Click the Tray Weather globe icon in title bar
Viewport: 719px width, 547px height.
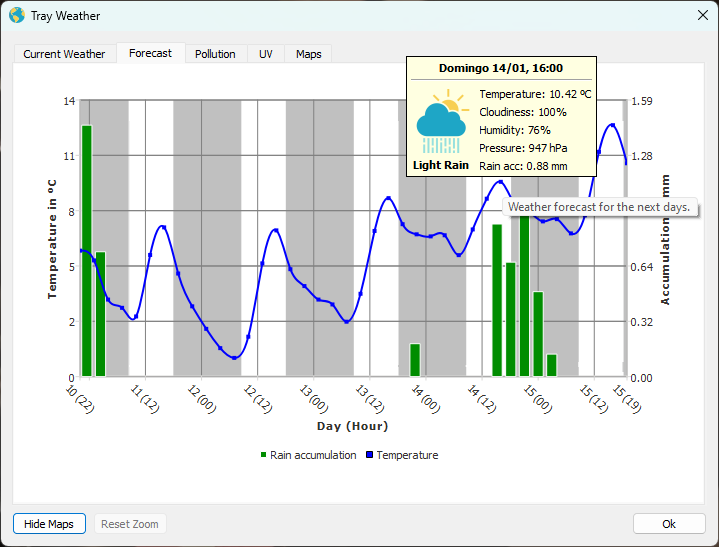coord(16,16)
